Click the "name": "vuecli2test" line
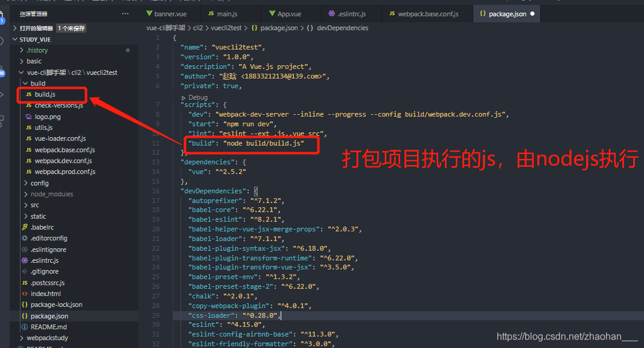The height and width of the screenshot is (348, 644). (223, 47)
